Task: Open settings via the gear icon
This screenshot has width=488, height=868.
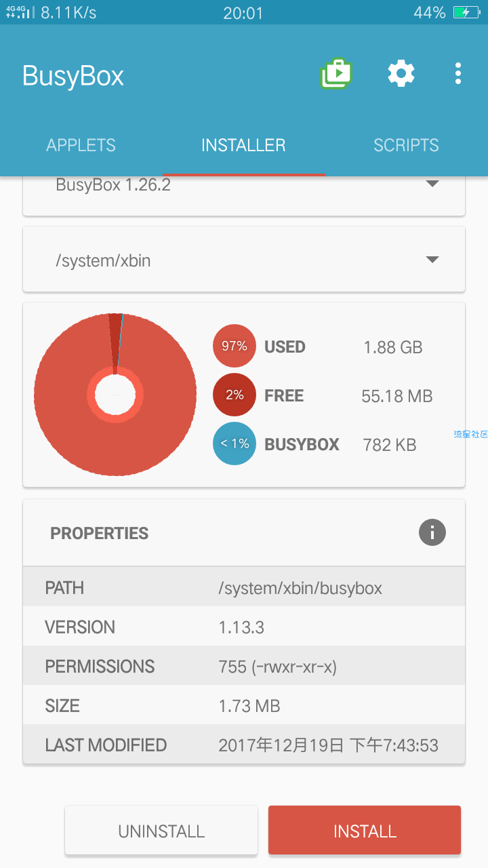Action: pyautogui.click(x=401, y=73)
